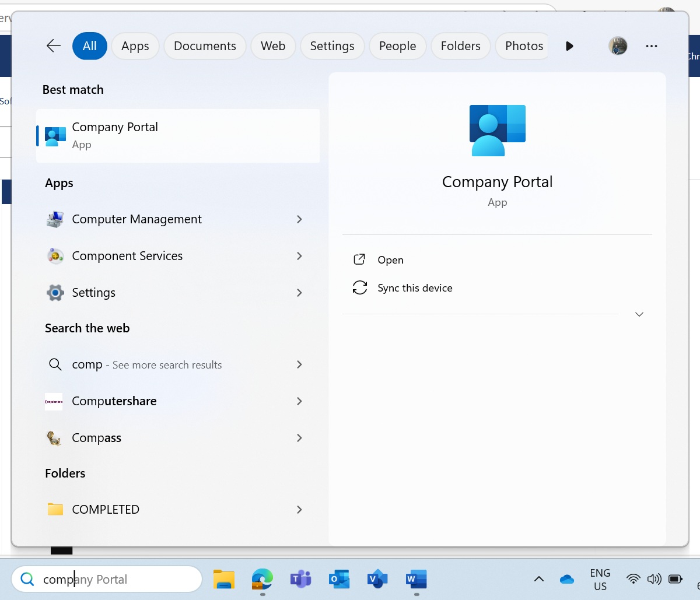Open Outlook from taskbar

339,580
